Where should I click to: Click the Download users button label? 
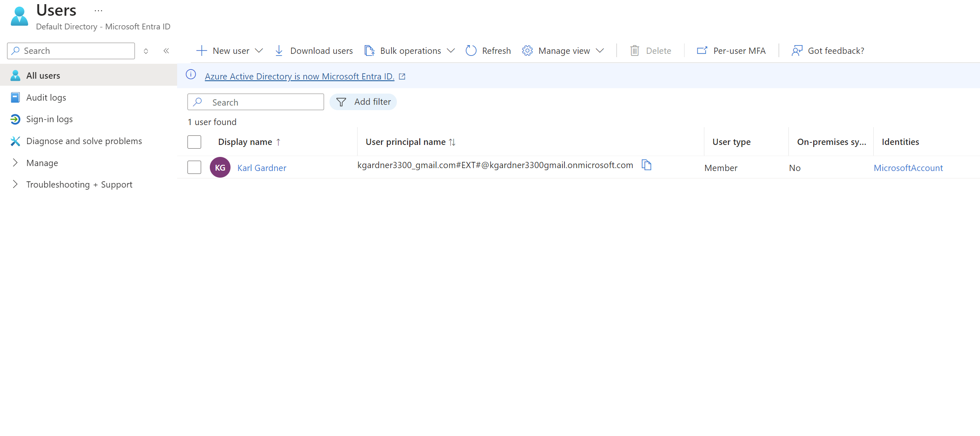click(322, 51)
